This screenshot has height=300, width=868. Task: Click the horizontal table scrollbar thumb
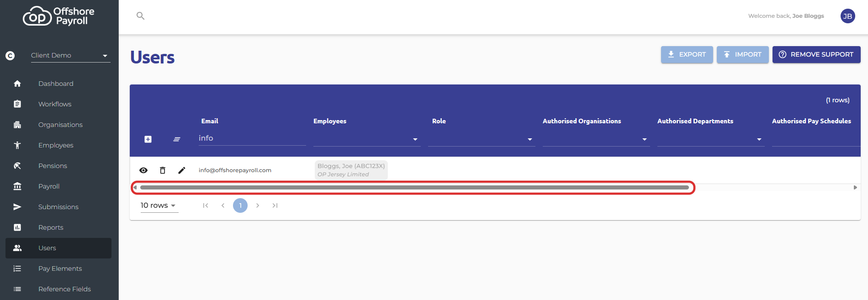(414, 187)
